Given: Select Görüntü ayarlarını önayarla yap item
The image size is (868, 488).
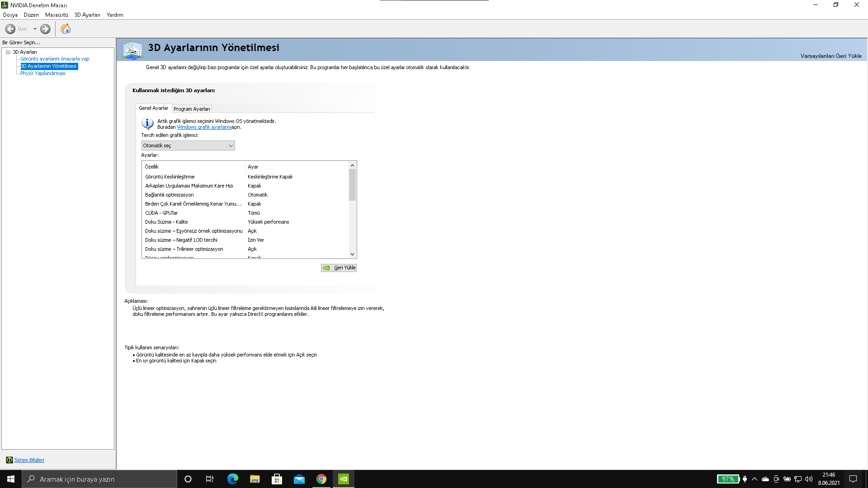Looking at the screenshot, I should (x=55, y=59).
